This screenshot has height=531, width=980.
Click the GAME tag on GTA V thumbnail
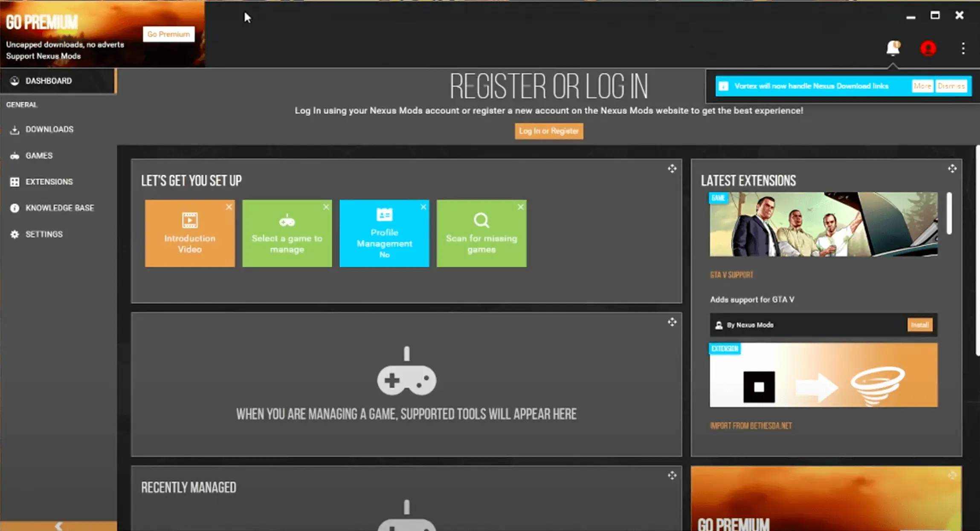[718, 198]
